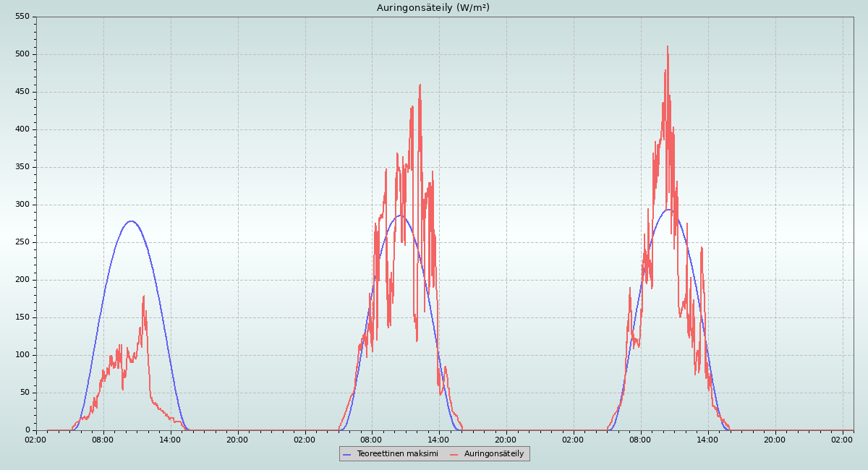
Task: Select the last 20:00 x-axis label
Action: (x=775, y=440)
